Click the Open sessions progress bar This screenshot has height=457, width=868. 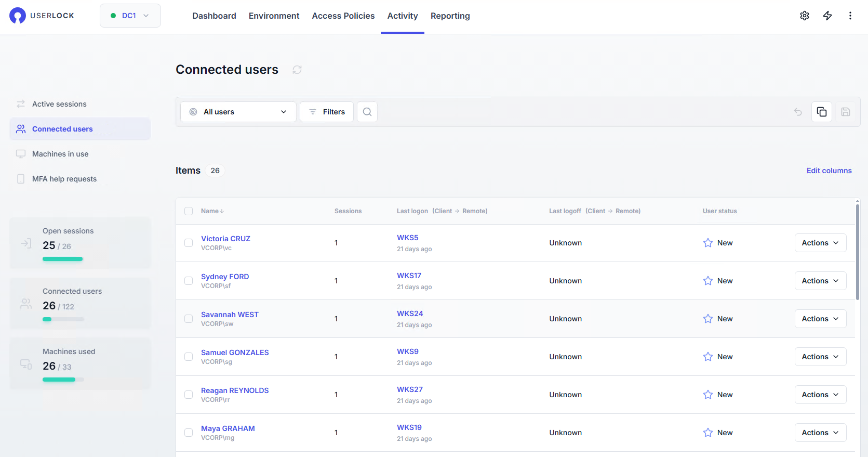tap(63, 259)
